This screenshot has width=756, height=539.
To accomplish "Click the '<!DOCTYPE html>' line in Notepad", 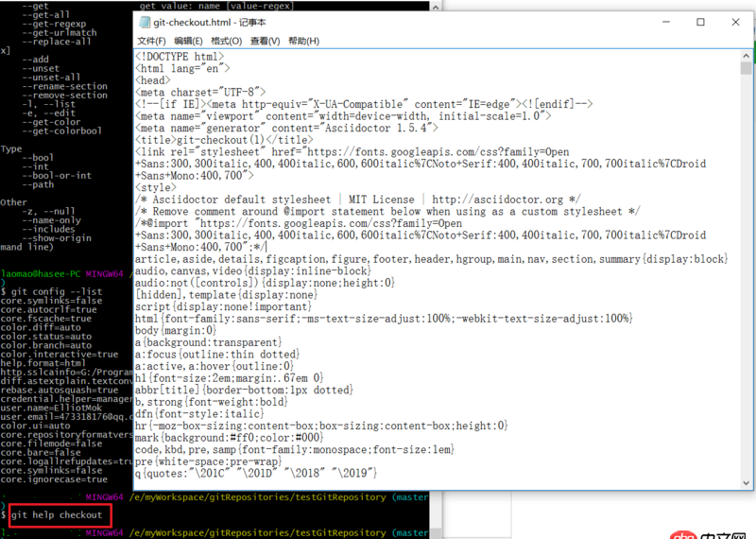I will pos(180,57).
